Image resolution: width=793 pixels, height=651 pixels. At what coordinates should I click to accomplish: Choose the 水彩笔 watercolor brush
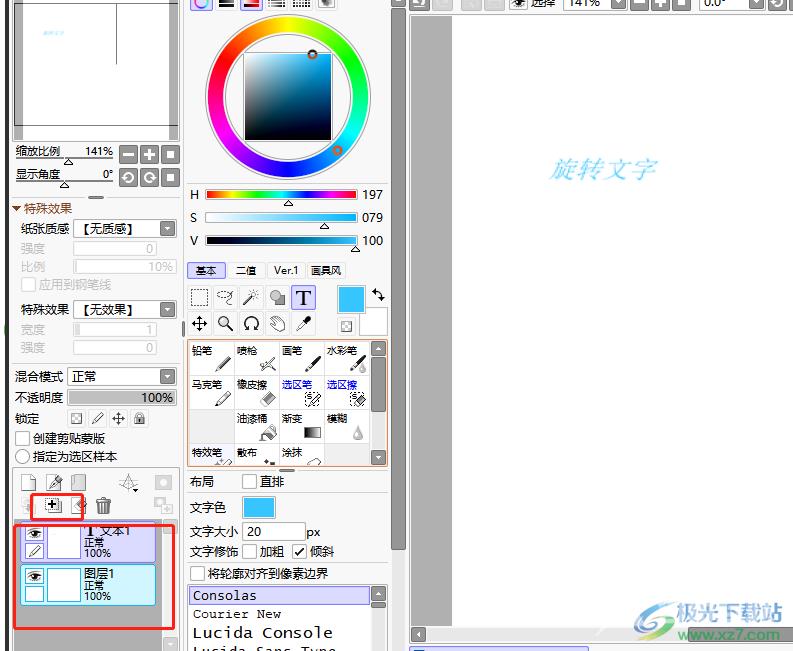(x=347, y=358)
